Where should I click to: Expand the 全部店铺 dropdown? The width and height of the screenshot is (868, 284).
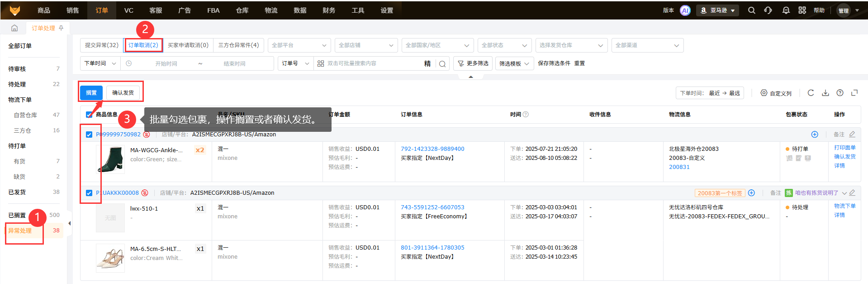pos(366,45)
